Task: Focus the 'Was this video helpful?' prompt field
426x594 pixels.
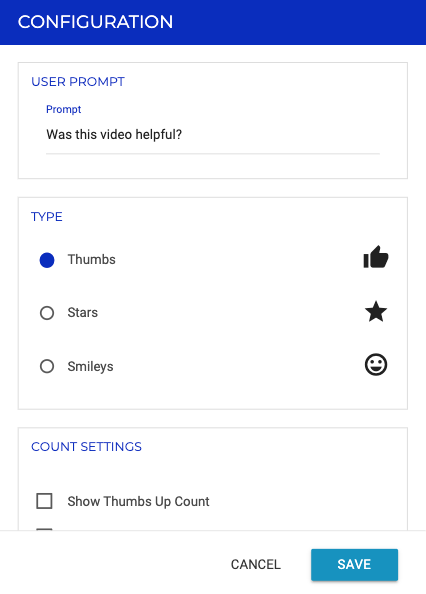Action: (x=213, y=135)
